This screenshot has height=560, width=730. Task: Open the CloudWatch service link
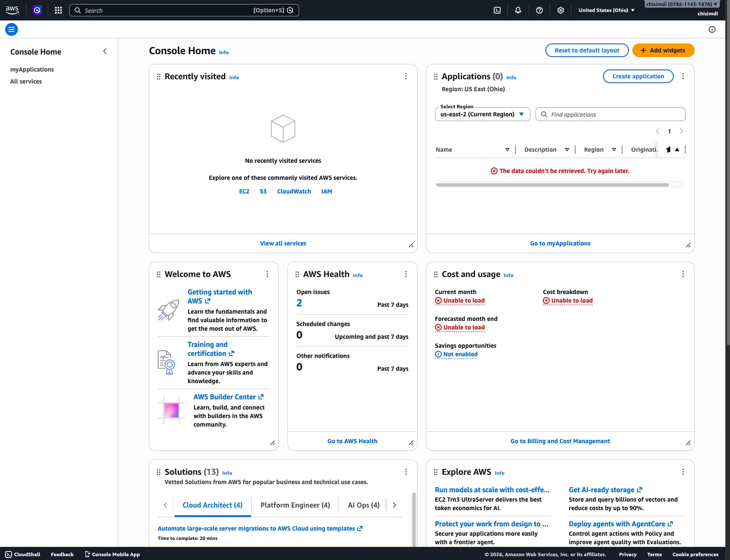click(294, 191)
